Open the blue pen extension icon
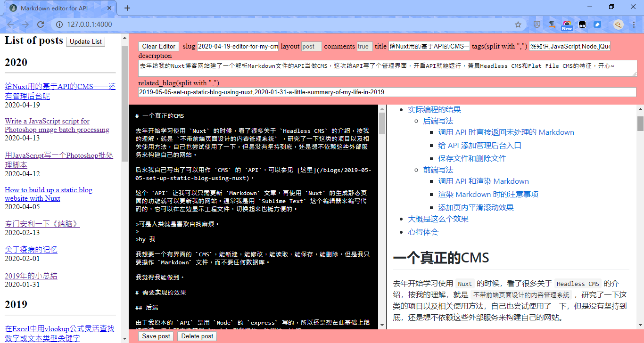Screen dimensions: 644x343 [597, 24]
